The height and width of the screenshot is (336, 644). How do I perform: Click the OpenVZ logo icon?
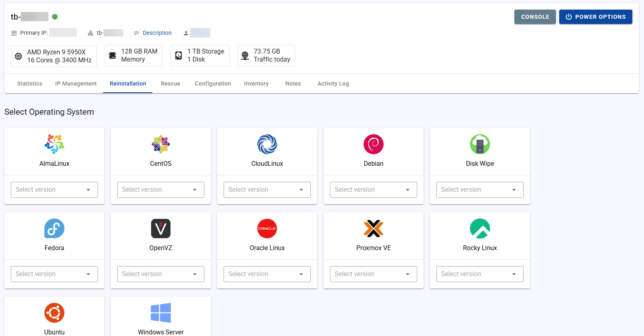(x=161, y=229)
